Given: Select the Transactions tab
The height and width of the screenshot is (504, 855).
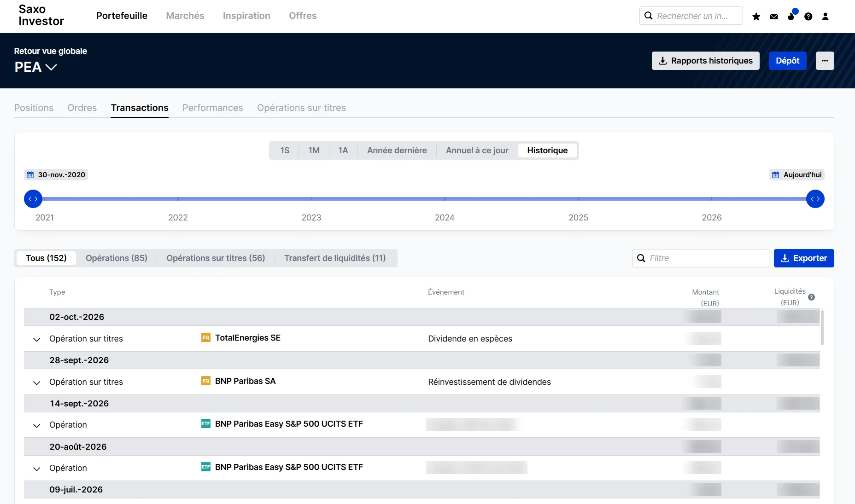Looking at the screenshot, I should click(140, 108).
